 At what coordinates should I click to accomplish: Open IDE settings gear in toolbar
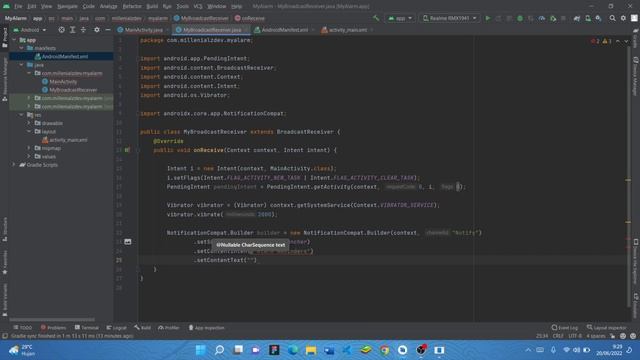click(x=623, y=18)
